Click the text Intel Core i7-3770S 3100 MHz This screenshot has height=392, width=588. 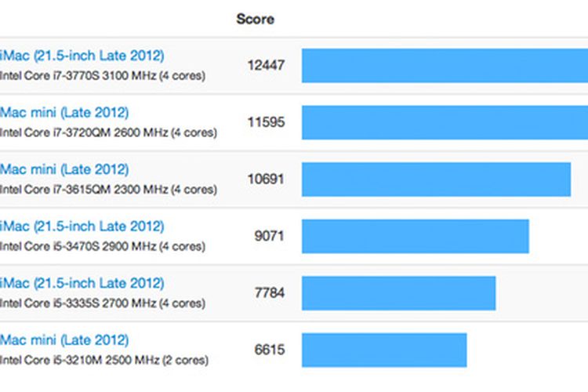click(x=78, y=76)
